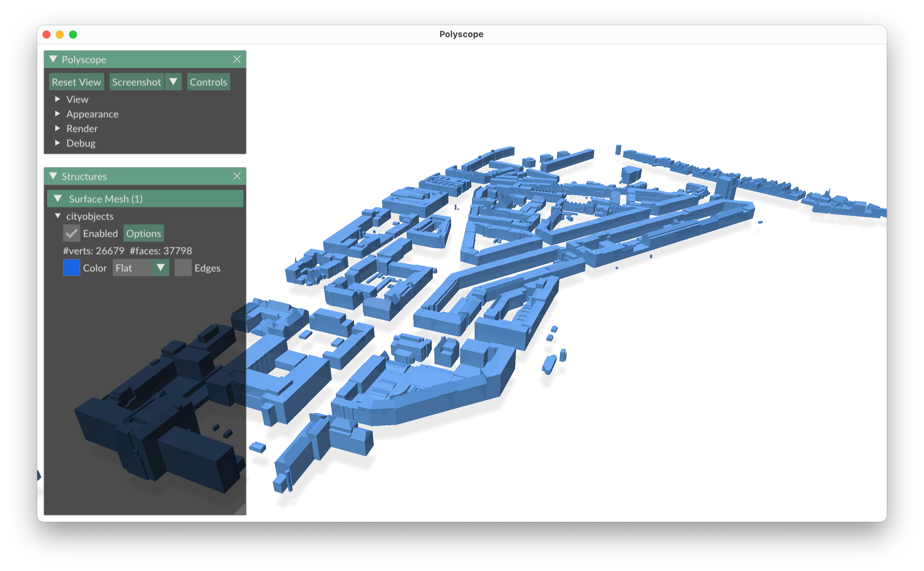The height and width of the screenshot is (571, 924).
Task: Open the Controls help button
Action: [208, 82]
